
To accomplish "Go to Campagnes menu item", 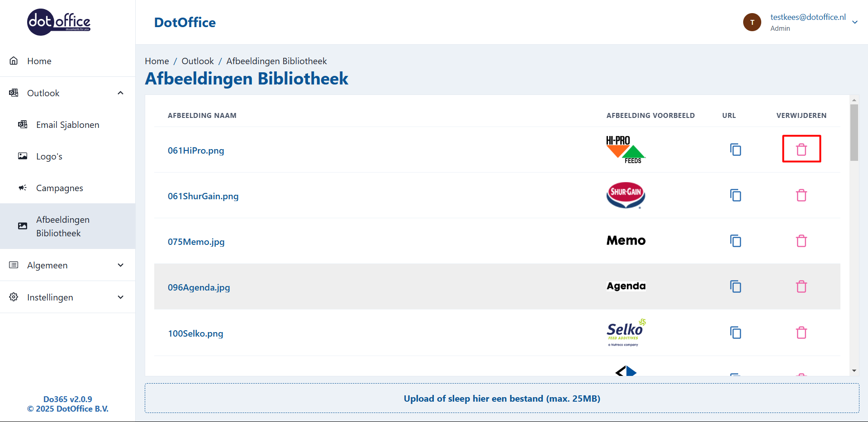I will click(x=59, y=188).
